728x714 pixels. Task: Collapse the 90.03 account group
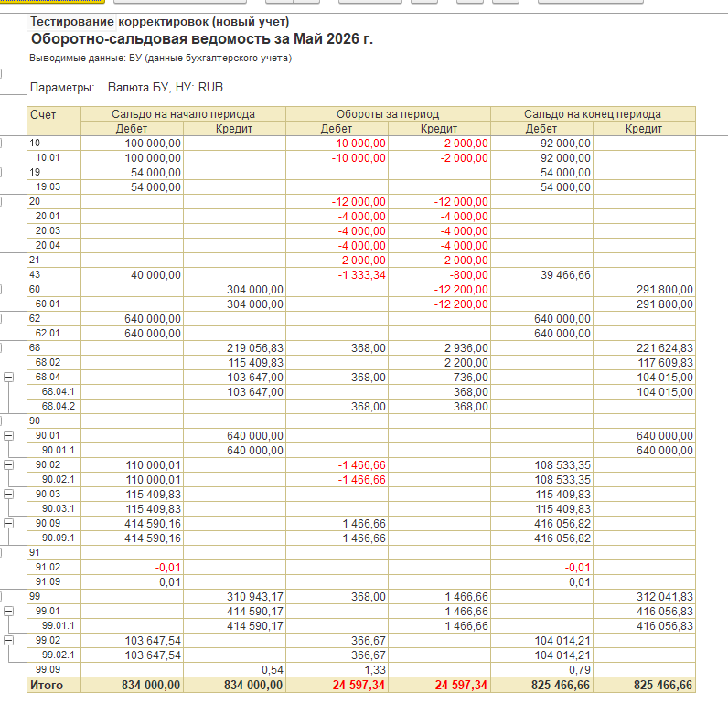pos(8,494)
